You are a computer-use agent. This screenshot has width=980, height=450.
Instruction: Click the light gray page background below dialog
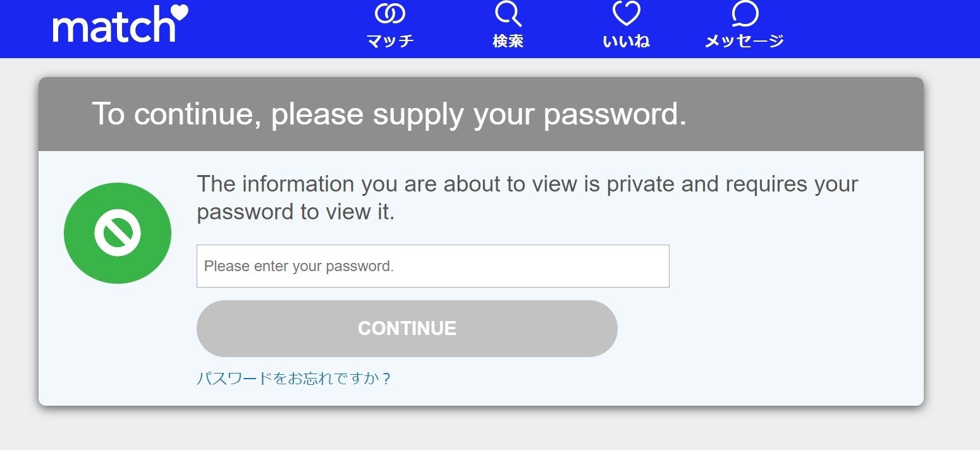tap(481, 431)
